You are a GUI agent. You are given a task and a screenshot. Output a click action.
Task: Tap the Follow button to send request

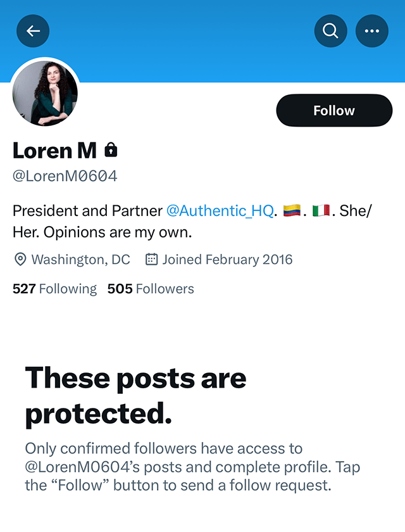(333, 110)
